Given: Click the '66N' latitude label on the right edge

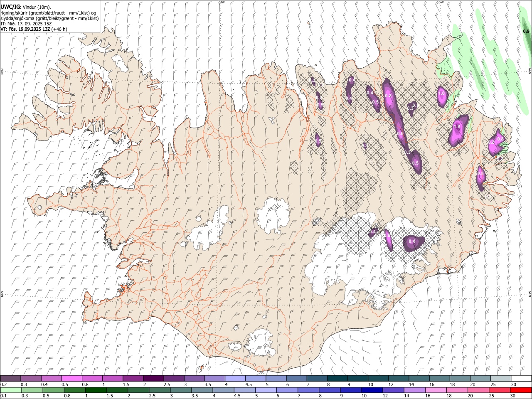Looking at the screenshot, I should tap(530, 71).
